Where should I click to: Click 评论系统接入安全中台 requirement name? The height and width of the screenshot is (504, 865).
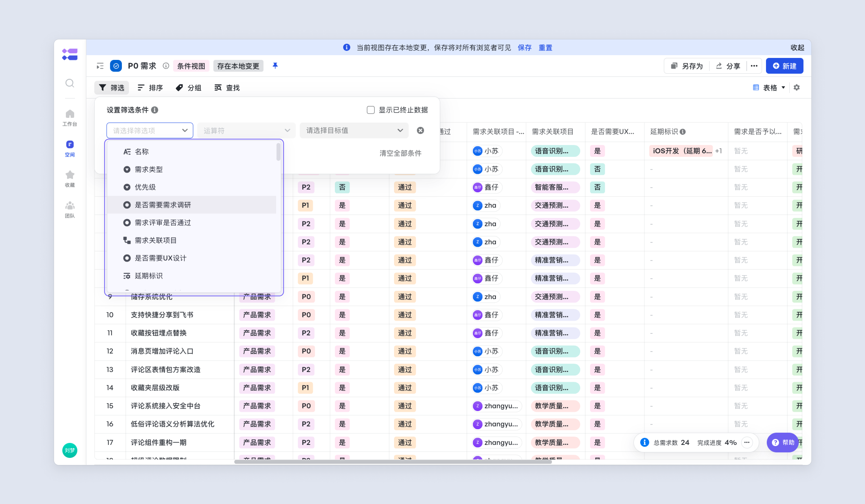click(165, 406)
